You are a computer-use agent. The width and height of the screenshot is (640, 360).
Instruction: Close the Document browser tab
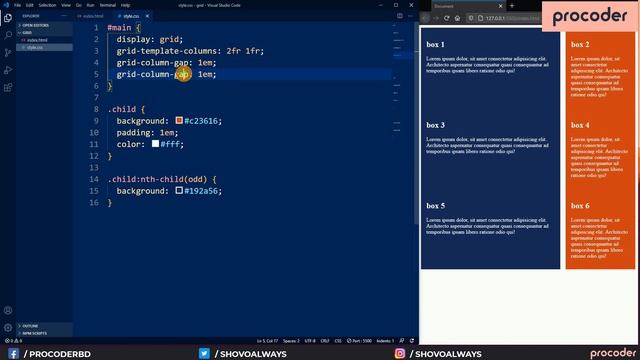click(500, 6)
